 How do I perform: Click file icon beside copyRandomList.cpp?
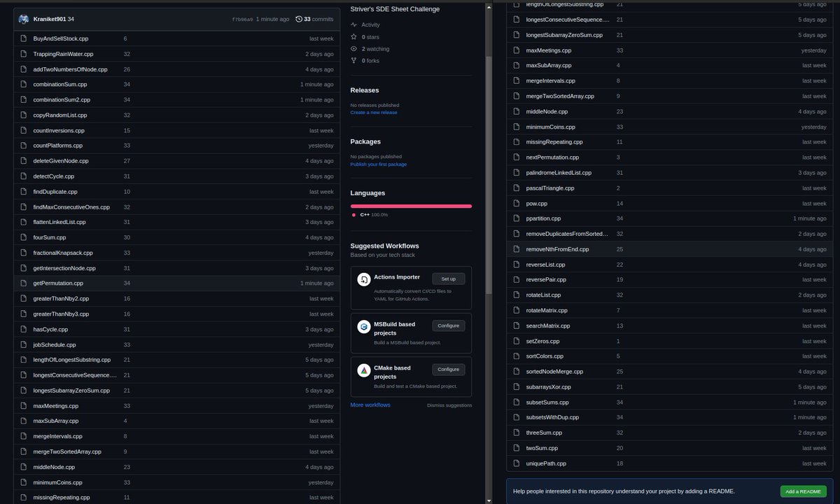click(x=24, y=115)
